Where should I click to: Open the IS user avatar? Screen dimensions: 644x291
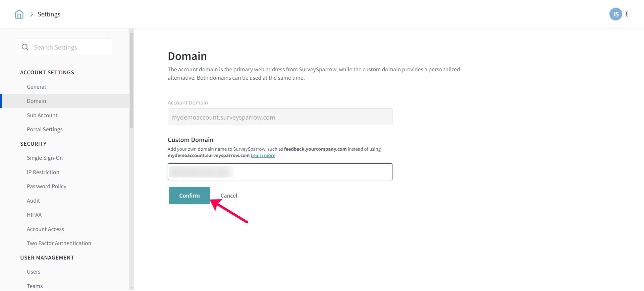[x=615, y=14]
